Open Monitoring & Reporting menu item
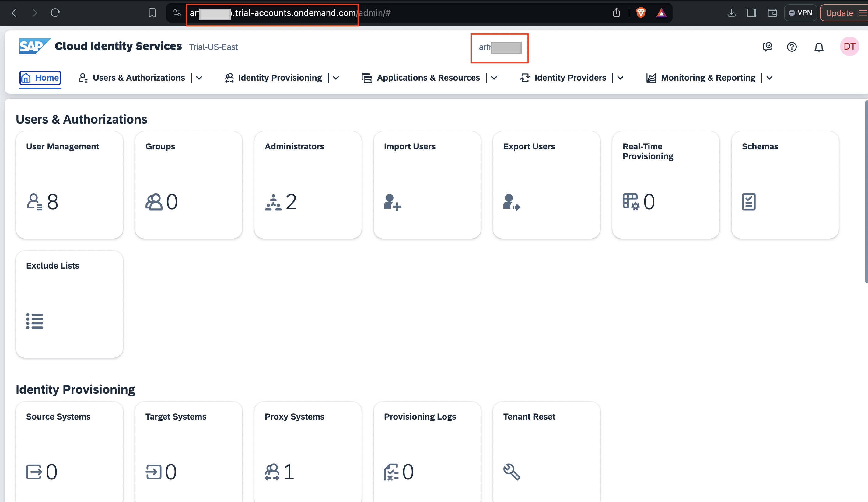This screenshot has width=868, height=502. click(701, 78)
